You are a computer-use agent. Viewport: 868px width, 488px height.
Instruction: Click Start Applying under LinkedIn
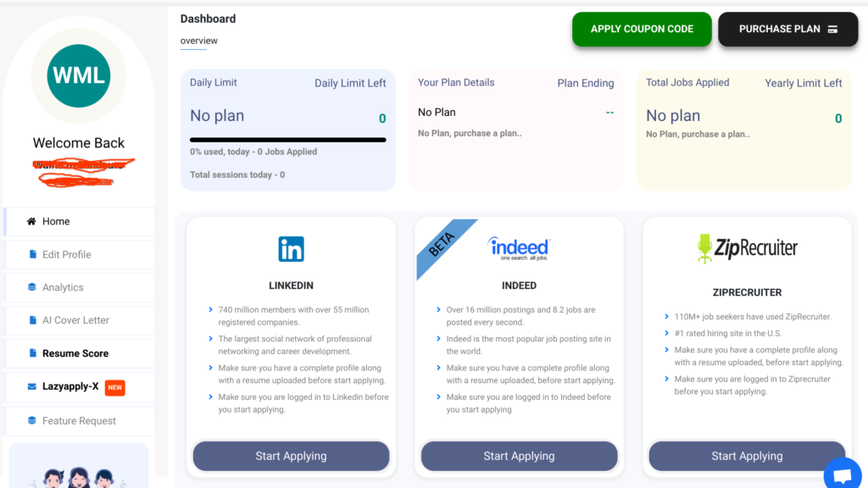pyautogui.click(x=292, y=456)
